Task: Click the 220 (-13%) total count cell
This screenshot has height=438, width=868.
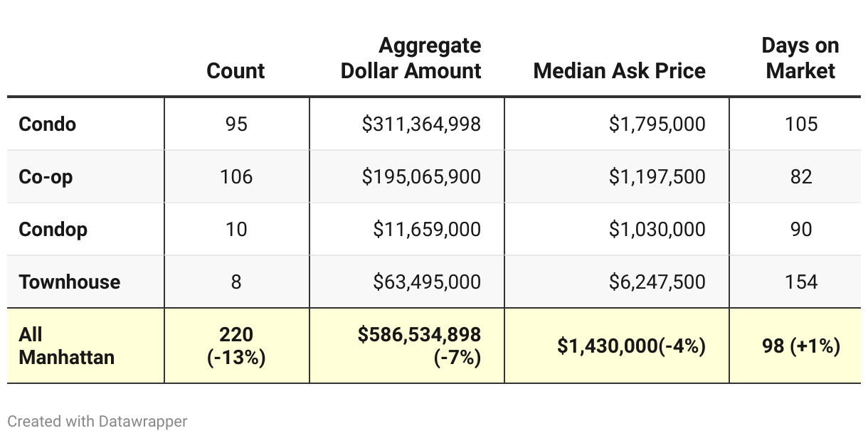Action: coord(236,346)
